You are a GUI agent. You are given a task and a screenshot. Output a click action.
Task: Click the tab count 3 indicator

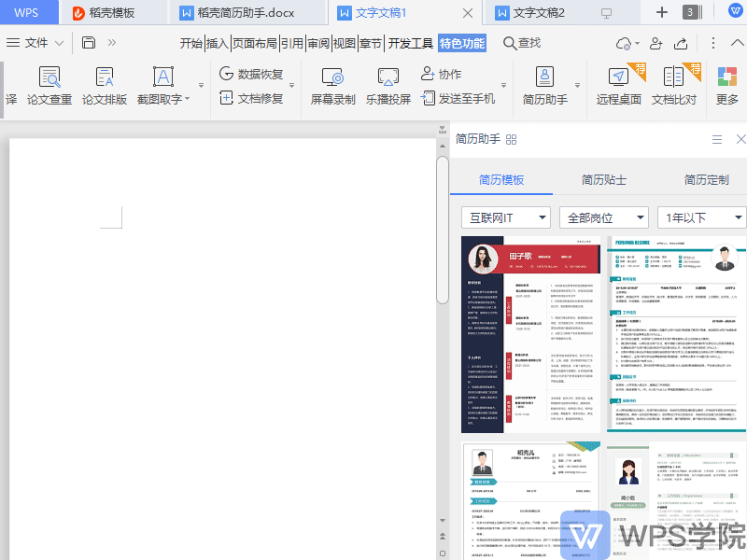point(690,12)
